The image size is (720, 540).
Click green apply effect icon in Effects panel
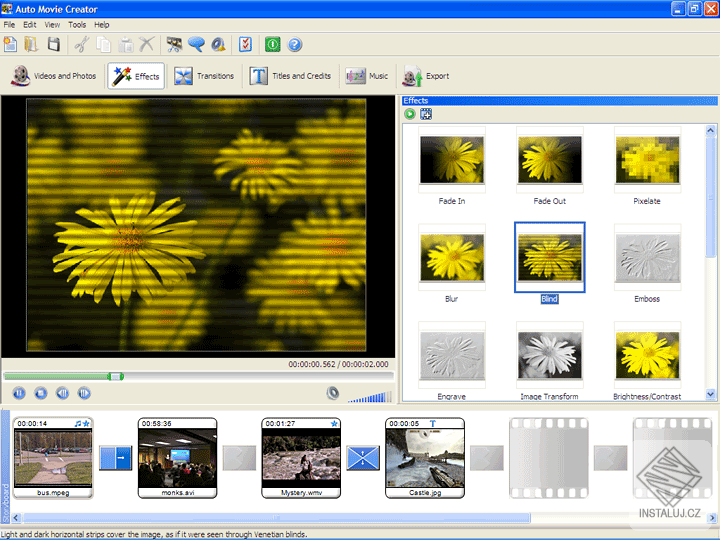pos(410,114)
